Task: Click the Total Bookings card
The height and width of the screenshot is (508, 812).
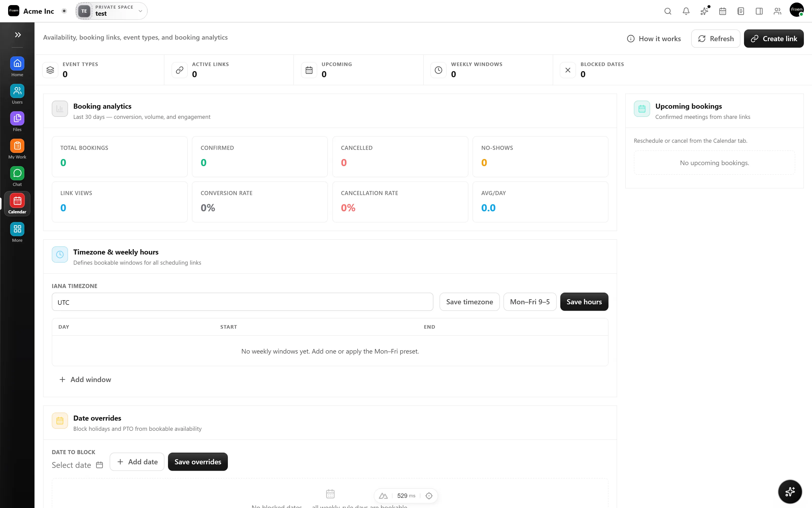Action: pyautogui.click(x=120, y=156)
